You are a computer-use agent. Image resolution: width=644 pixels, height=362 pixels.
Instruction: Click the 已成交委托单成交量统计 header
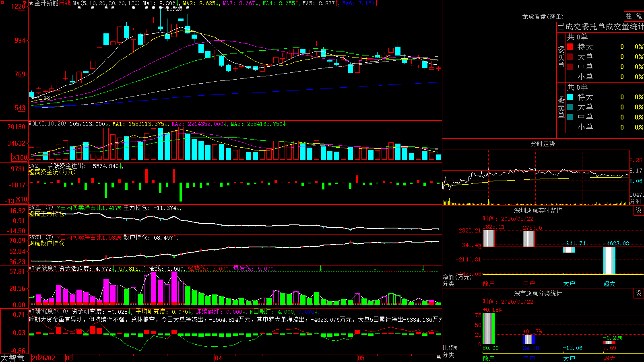(601, 27)
